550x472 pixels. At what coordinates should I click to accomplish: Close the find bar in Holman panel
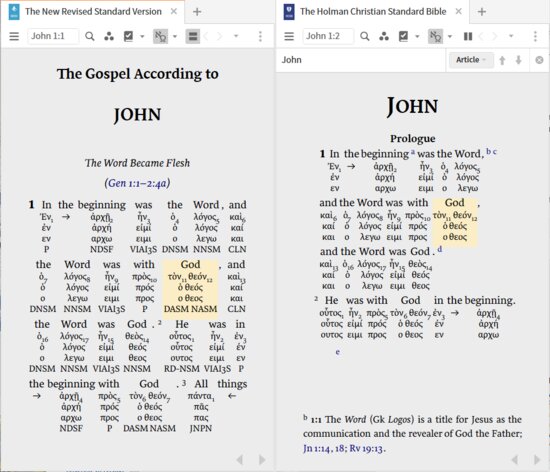pos(539,60)
